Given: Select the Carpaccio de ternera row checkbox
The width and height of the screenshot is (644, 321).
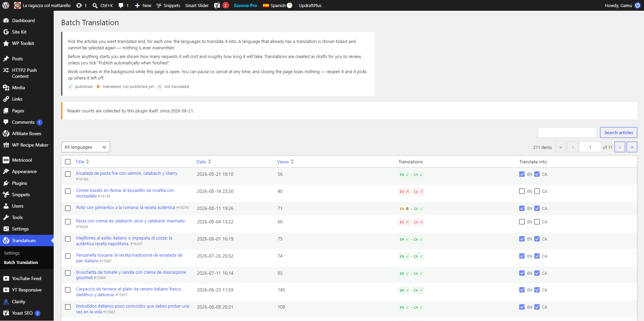Looking at the screenshot, I should (68, 290).
